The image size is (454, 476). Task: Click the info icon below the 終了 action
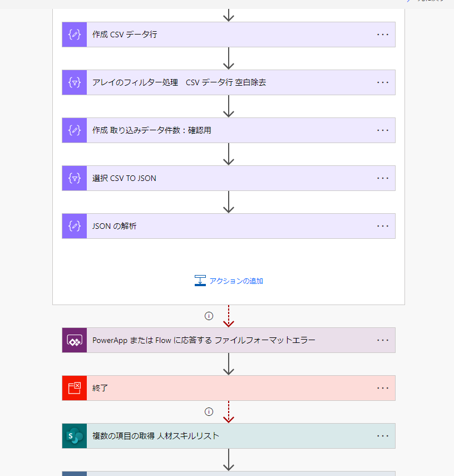[209, 412]
